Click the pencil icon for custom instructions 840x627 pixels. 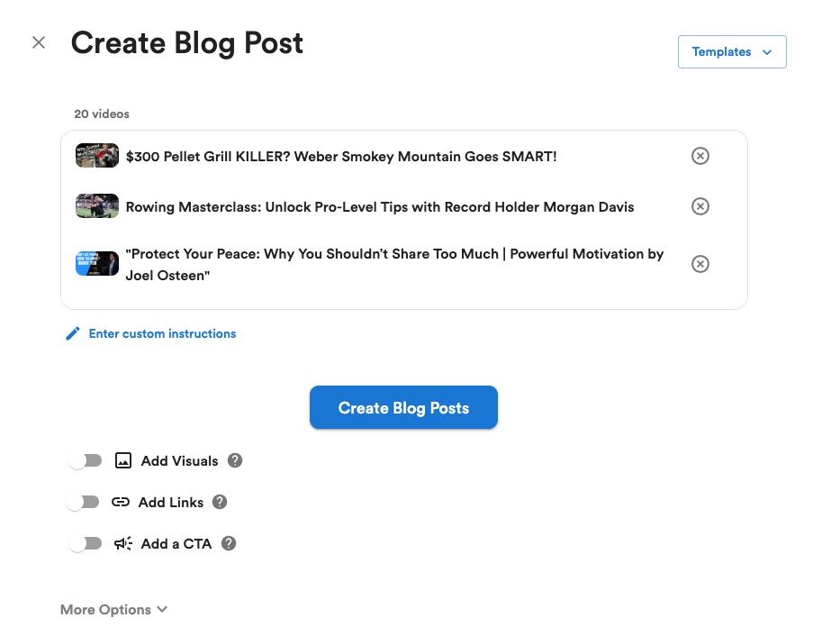[x=73, y=334]
